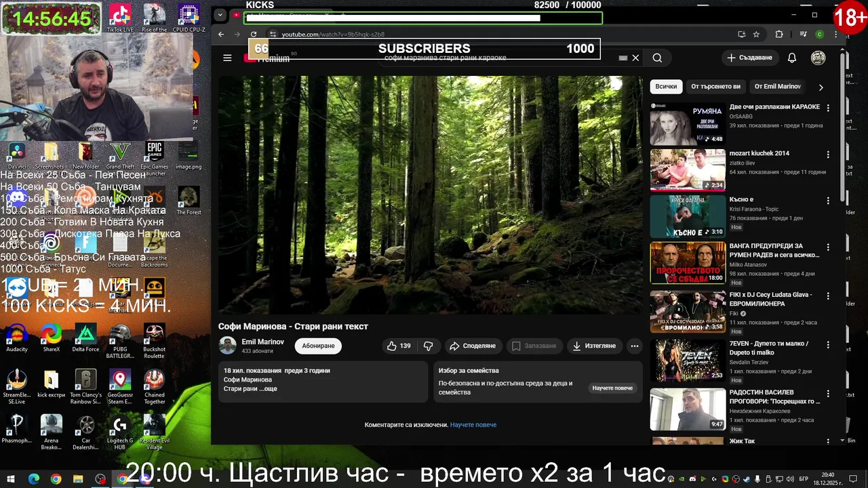The width and height of the screenshot is (868, 488).
Task: Open Две очи разплакани КАРАОКЕ thumbnail
Action: pyautogui.click(x=688, y=124)
